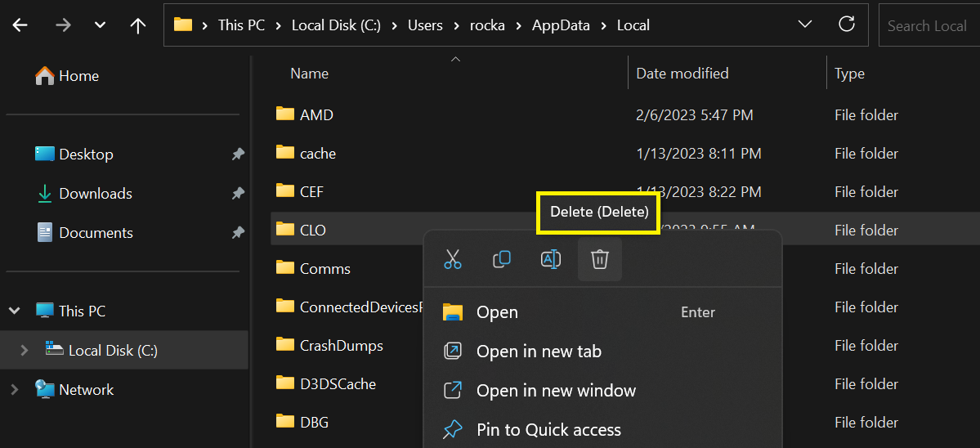
Task: Select the CrashDumps folder
Action: 342,345
